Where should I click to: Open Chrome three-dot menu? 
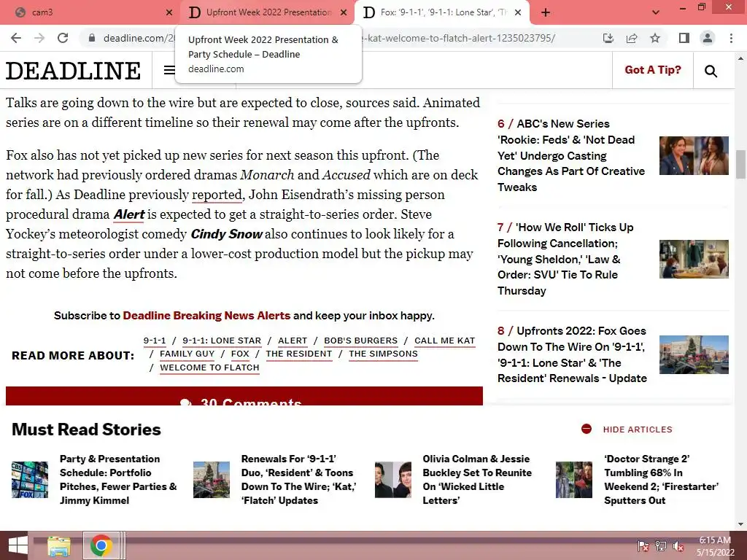731,38
